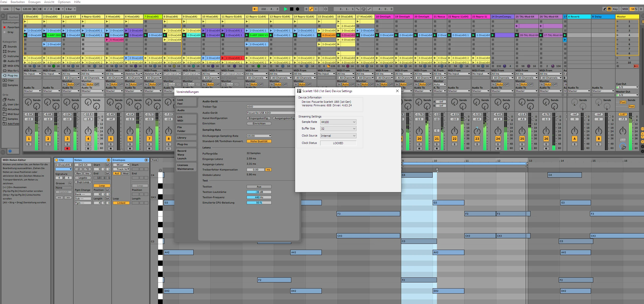Viewport: 644px width, 304px height.
Task: Expand the Treiber-Typ ASIO dropdown
Action: [x=270, y=107]
